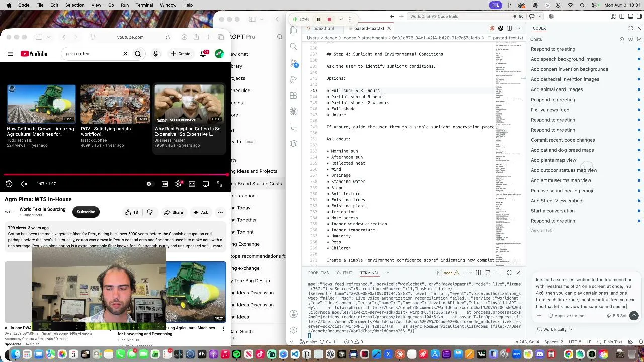The image size is (644, 362).
Task: Switch to the index.html tab
Action: click(323, 28)
